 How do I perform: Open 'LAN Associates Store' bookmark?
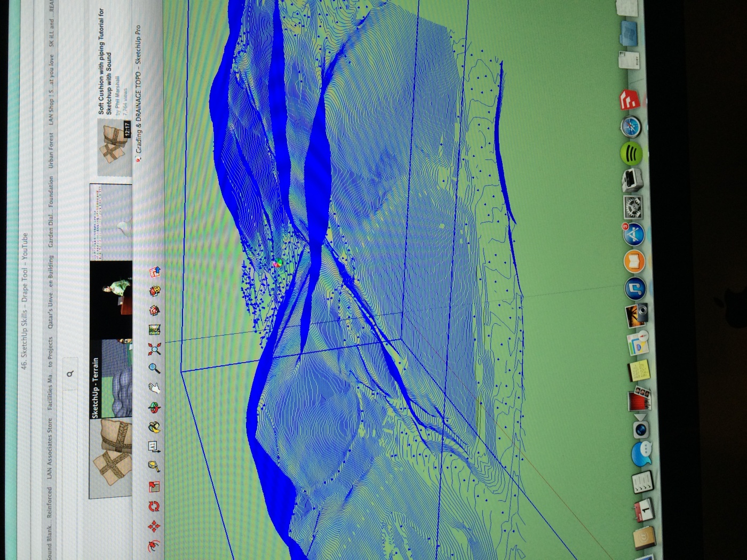50,448
